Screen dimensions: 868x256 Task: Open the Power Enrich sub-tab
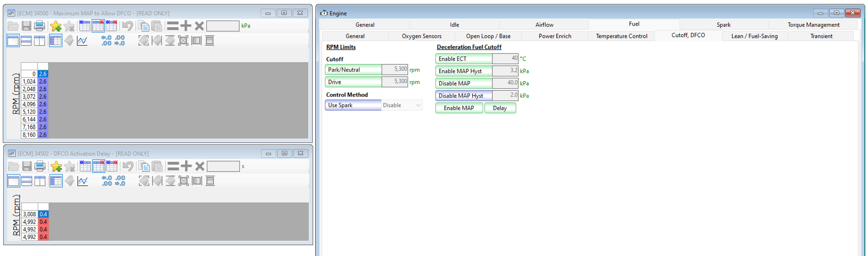pyautogui.click(x=554, y=36)
